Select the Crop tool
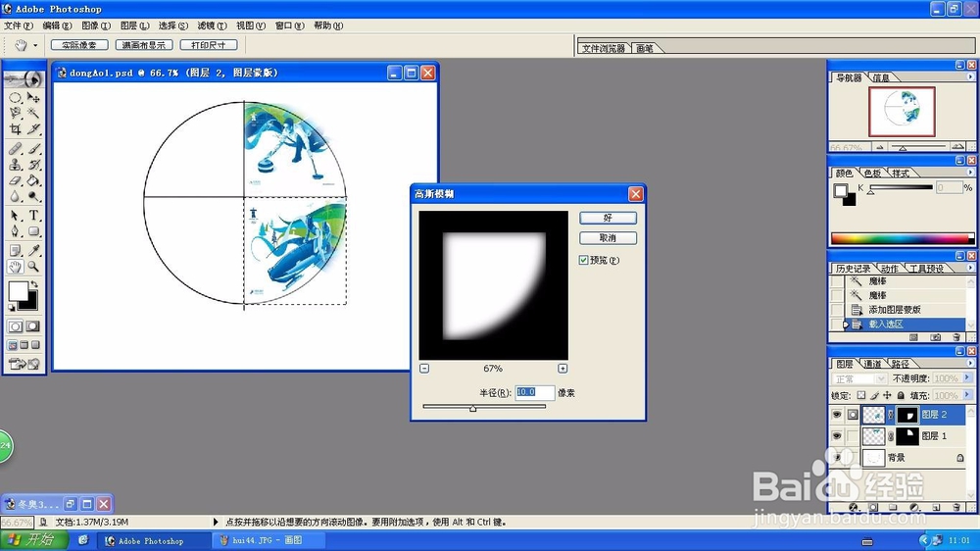Viewport: 980px width, 551px height. pos(15,128)
